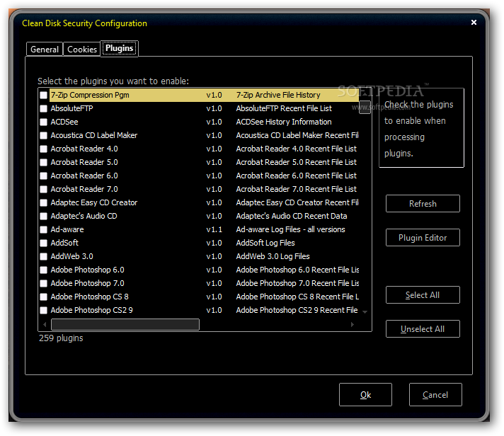Enable the 7-Zip Compression Pgm plugin checkbox

[43, 95]
